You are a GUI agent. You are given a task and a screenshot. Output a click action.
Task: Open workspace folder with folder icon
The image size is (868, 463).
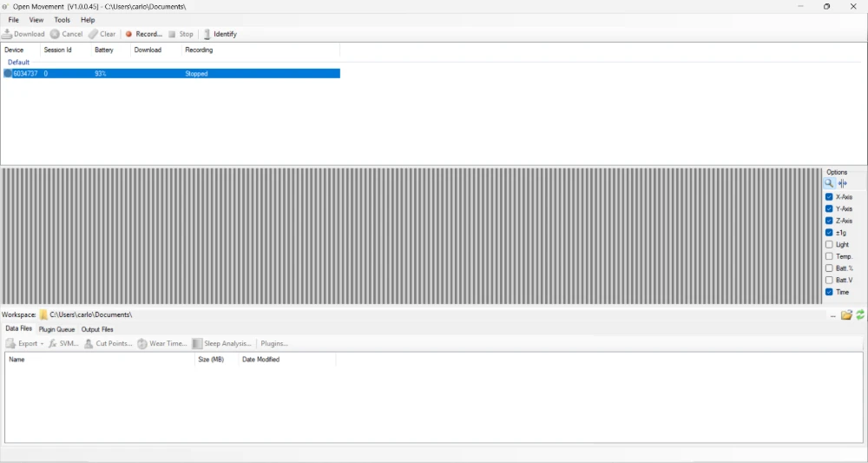pyautogui.click(x=846, y=315)
